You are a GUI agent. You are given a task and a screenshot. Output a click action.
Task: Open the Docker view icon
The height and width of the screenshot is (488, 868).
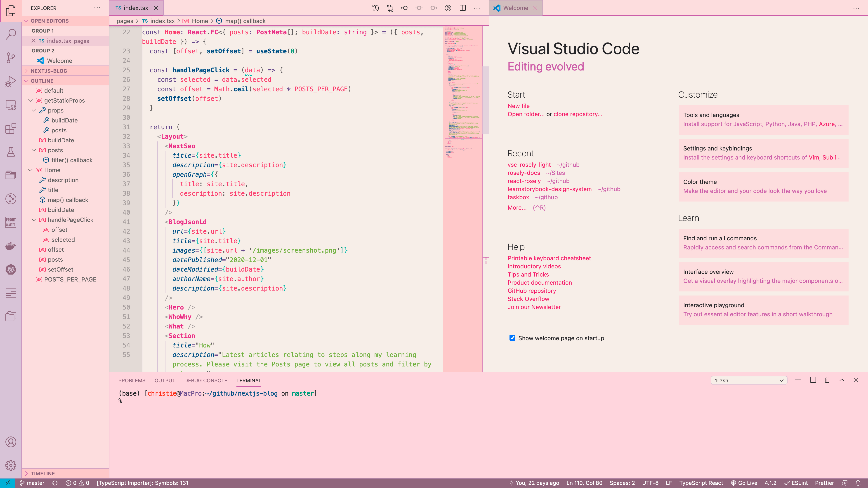pyautogui.click(x=11, y=246)
